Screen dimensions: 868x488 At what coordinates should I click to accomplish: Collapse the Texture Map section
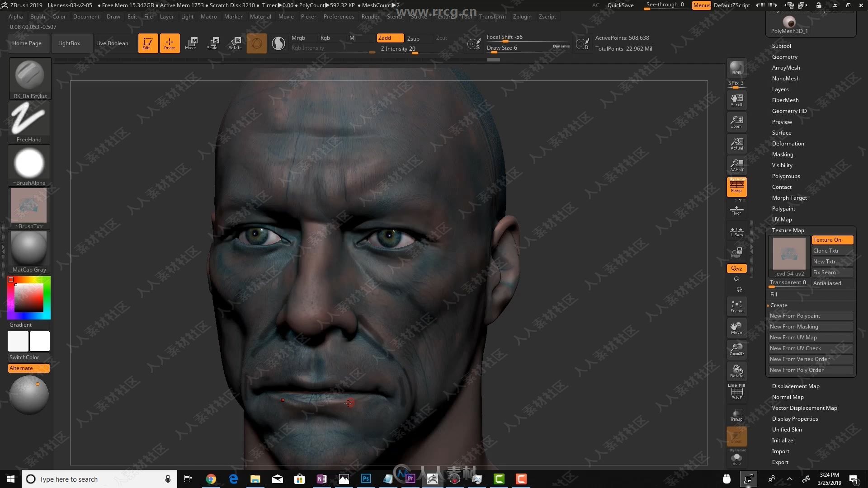coord(788,230)
